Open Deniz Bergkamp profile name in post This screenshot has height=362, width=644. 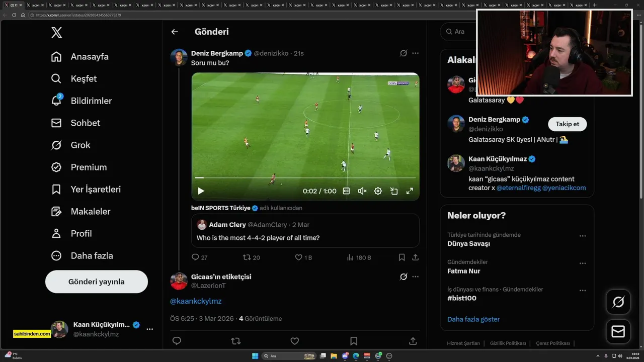[217, 53]
